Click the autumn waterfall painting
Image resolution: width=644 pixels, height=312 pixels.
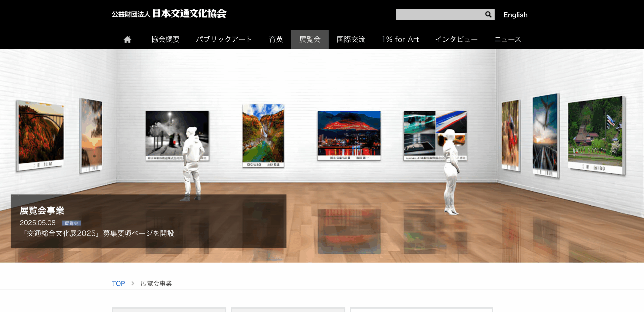point(263,136)
